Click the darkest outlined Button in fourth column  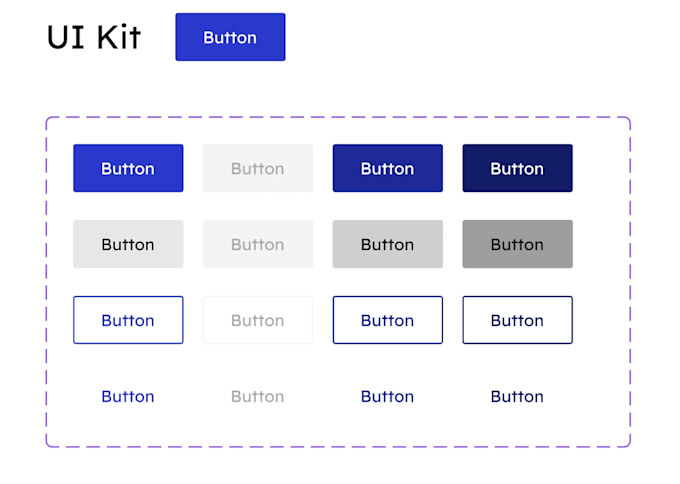click(x=517, y=320)
